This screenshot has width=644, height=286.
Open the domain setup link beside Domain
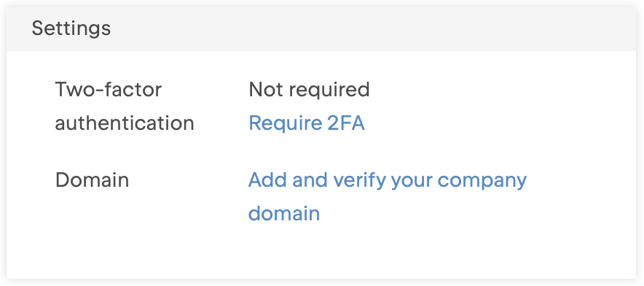[388, 197]
